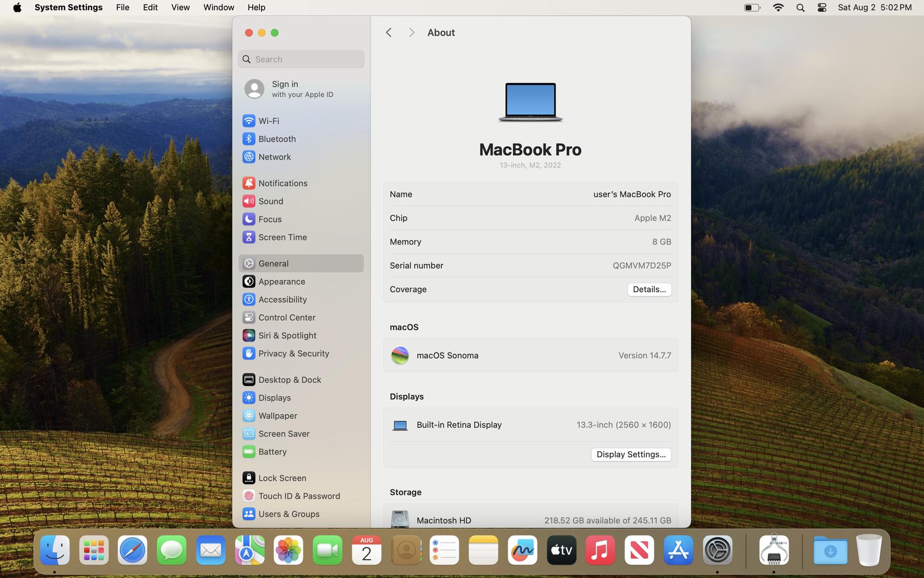Open Downloads folder in the Dock
924x578 pixels.
830,550
